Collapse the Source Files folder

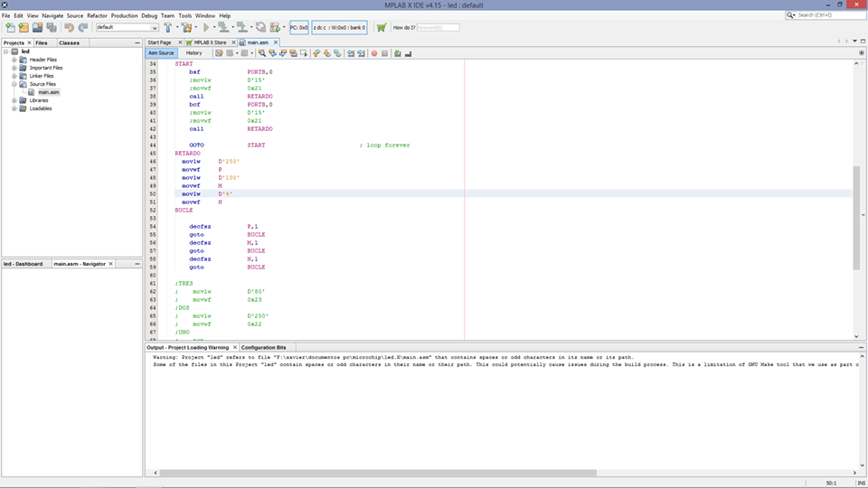14,84
